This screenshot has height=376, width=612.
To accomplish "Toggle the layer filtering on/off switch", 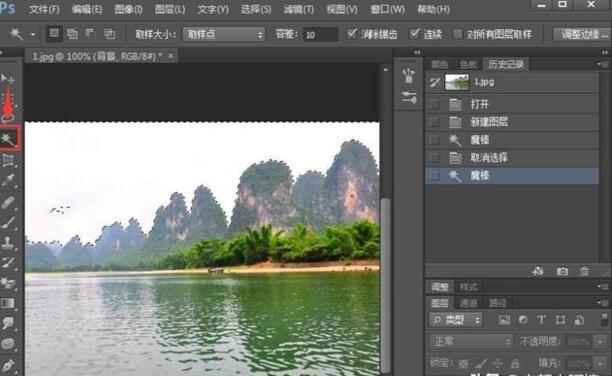I will (604, 319).
